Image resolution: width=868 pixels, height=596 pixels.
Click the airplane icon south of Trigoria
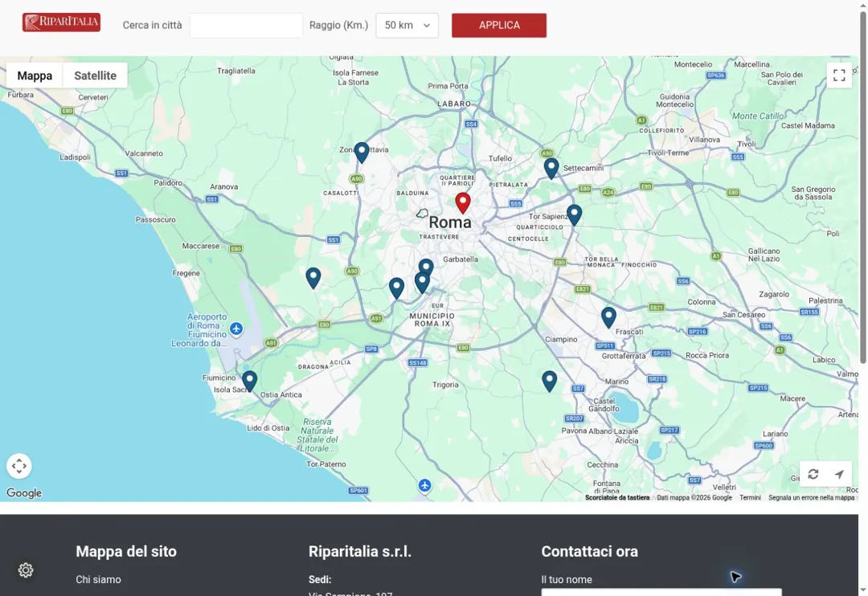(424, 485)
